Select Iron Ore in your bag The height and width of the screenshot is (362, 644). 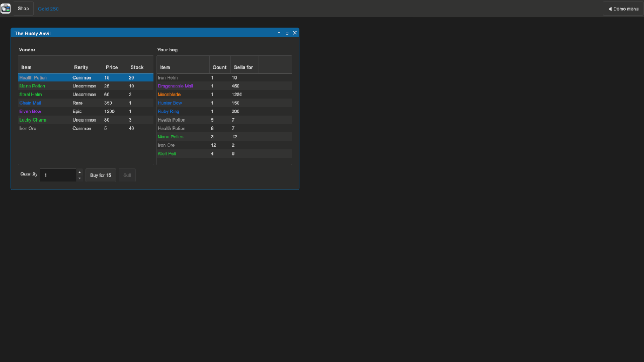[224, 145]
